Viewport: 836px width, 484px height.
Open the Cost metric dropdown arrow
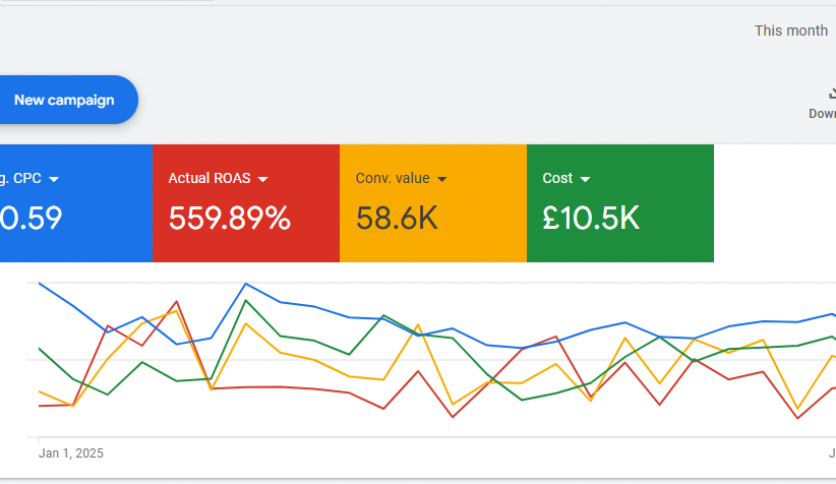[x=585, y=179]
